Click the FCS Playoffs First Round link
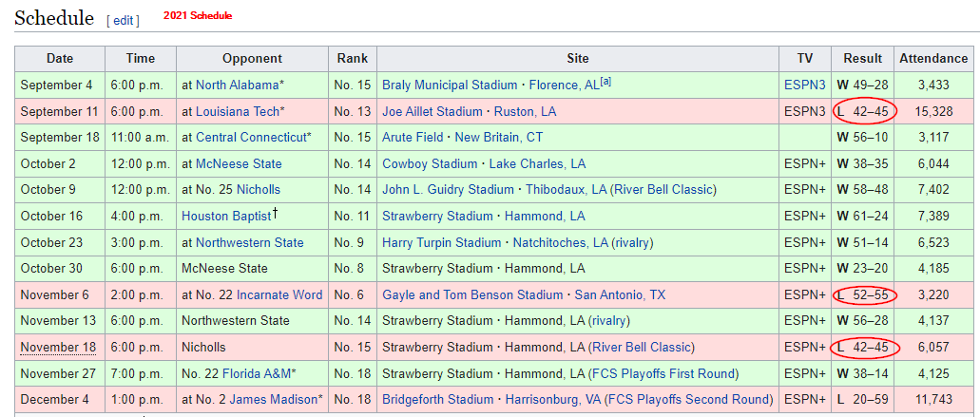Viewport: 980px width, 417px height. coord(663,373)
